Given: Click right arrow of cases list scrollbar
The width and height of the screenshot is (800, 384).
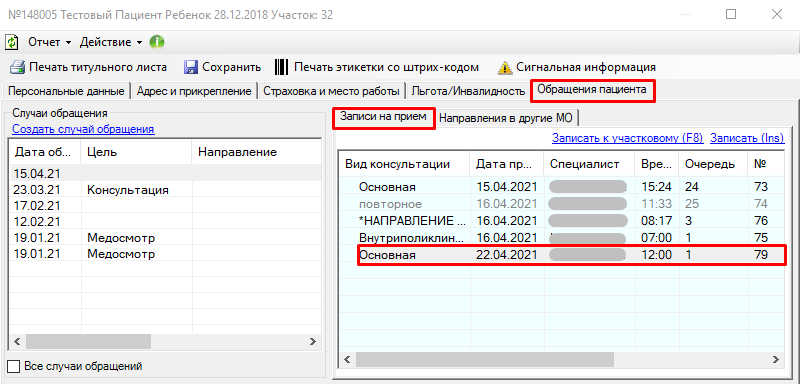Looking at the screenshot, I should point(312,341).
